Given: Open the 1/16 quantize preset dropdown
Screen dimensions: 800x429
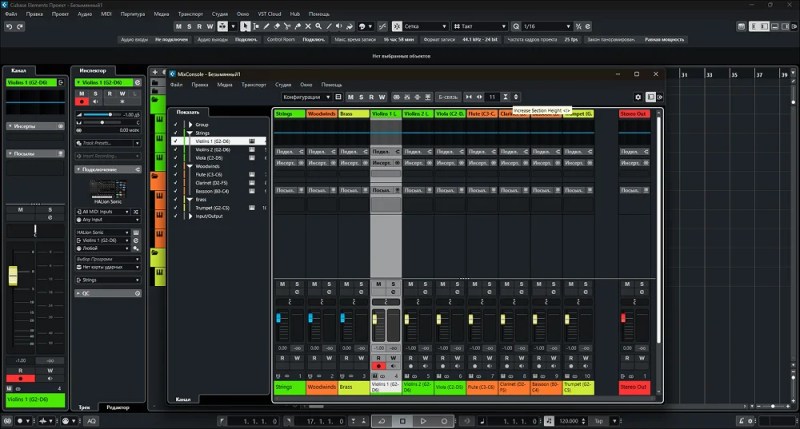Looking at the screenshot, I should [x=546, y=27].
